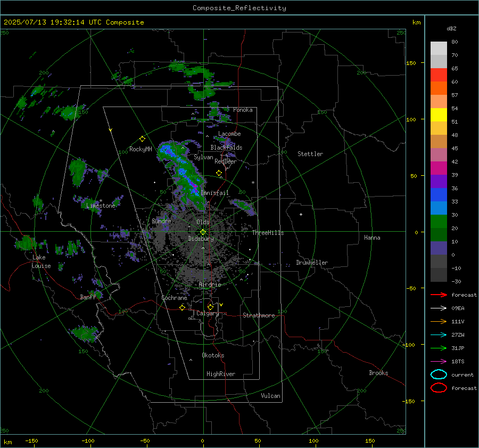Click the 10 dBZ purple color swatch
The image size is (479, 448).
tap(439, 248)
